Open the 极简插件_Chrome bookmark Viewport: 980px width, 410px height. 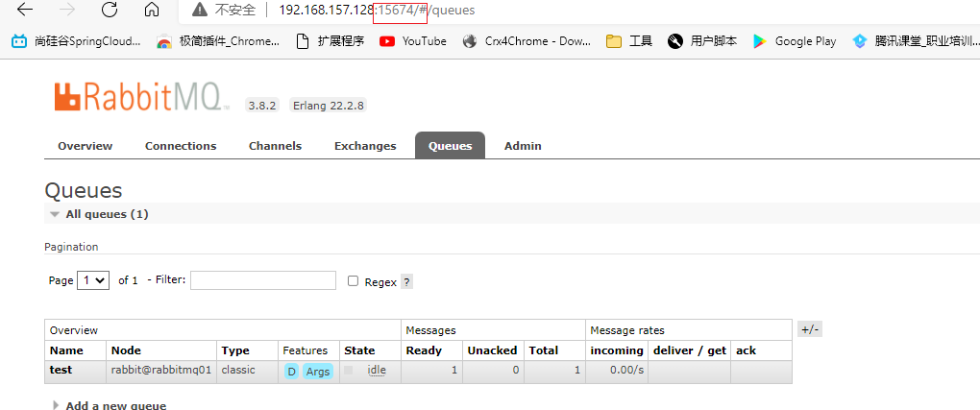pyautogui.click(x=217, y=41)
